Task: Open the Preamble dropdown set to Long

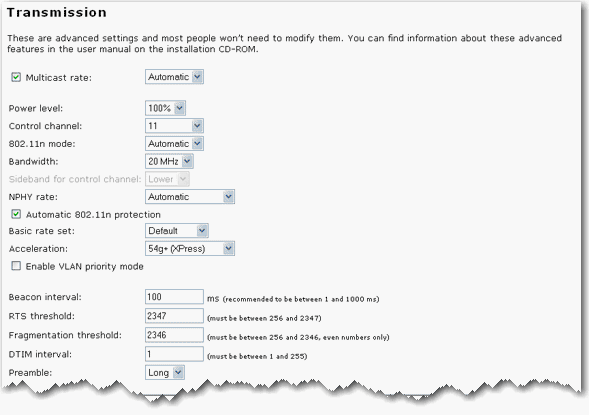Action: [x=165, y=373]
